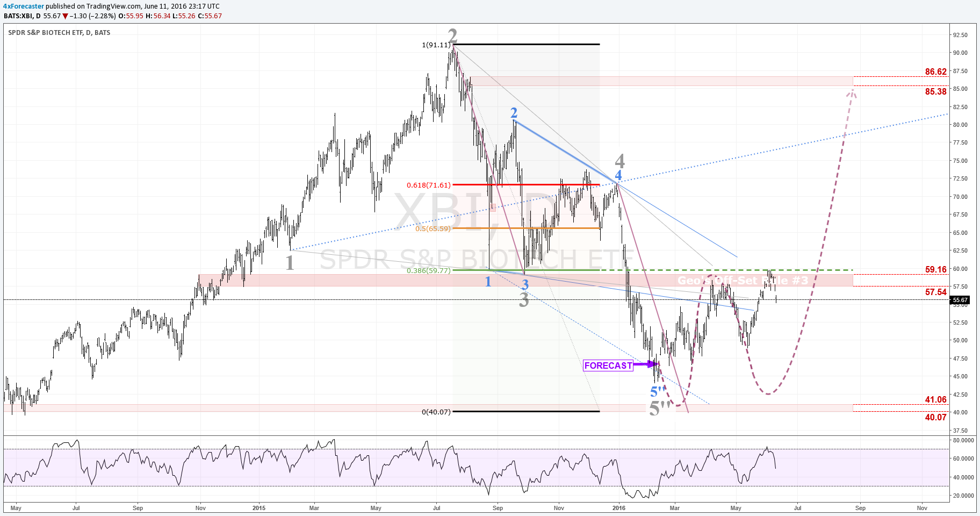
Task: Click the gray wave 3 label
Action: [x=524, y=300]
